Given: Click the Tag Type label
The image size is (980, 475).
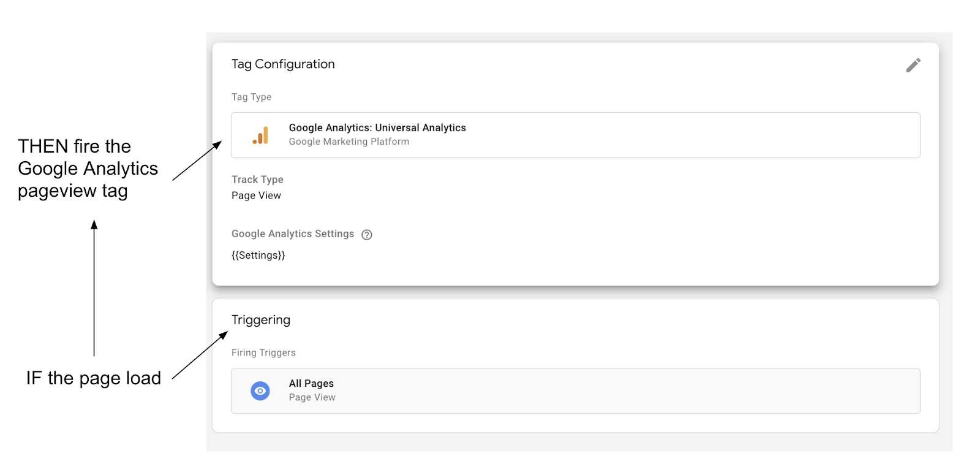Looking at the screenshot, I should 251,97.
